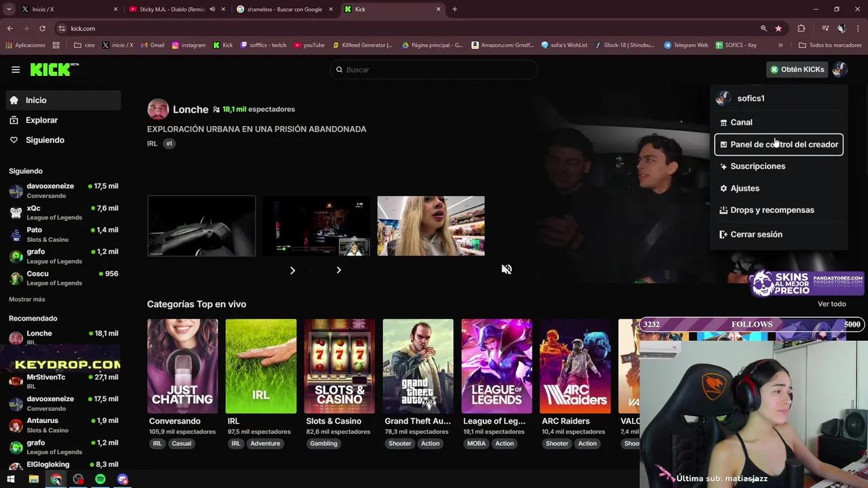Go back in the browser
The height and width of the screenshot is (488, 868).
point(10,28)
